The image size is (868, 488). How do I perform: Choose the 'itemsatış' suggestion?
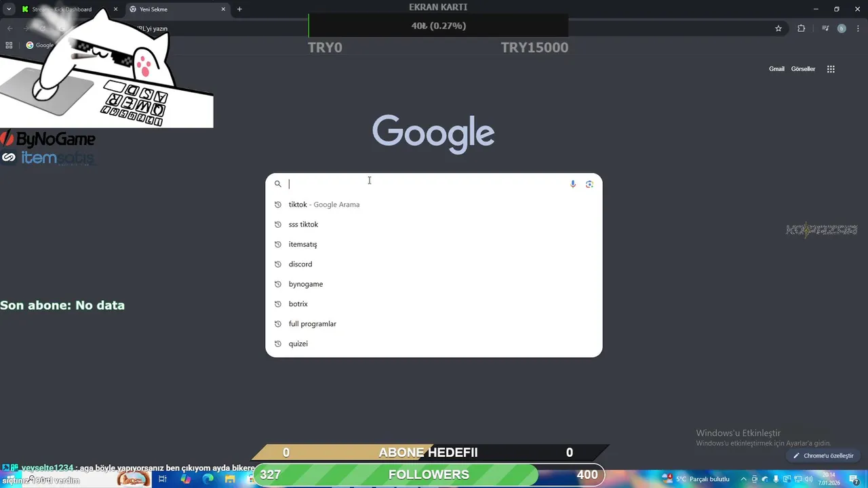(434, 244)
